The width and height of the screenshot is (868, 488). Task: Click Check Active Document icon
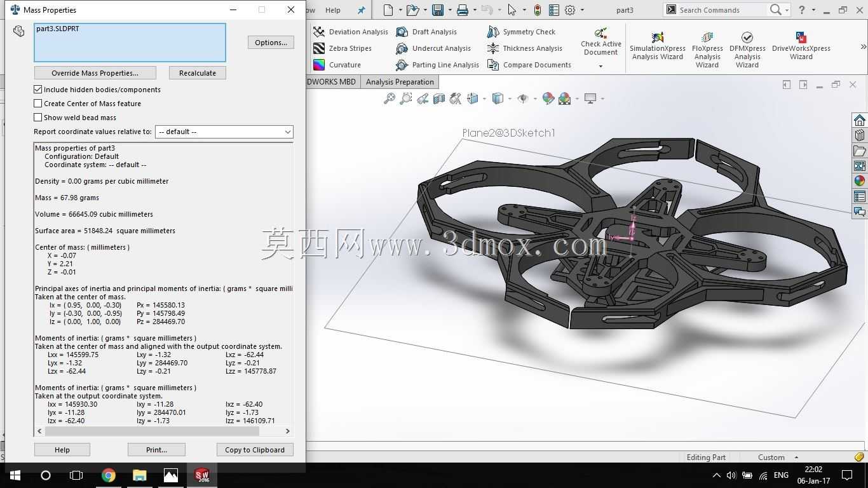coord(600,32)
